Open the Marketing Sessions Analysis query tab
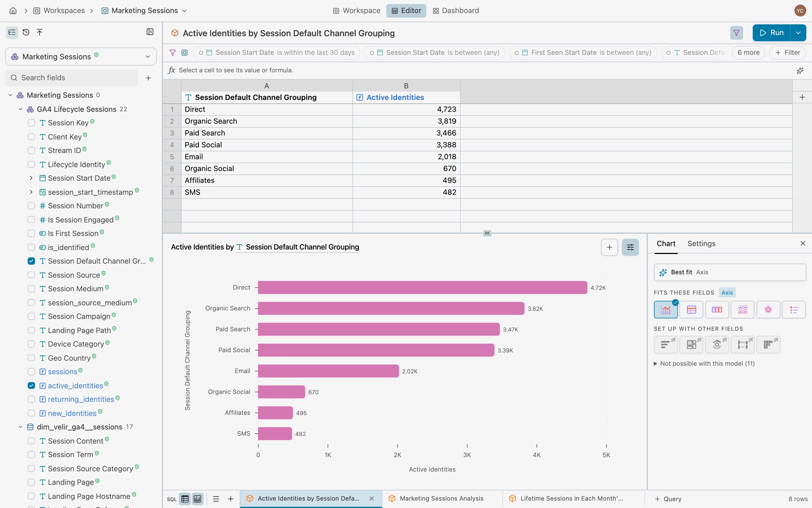 tap(441, 499)
